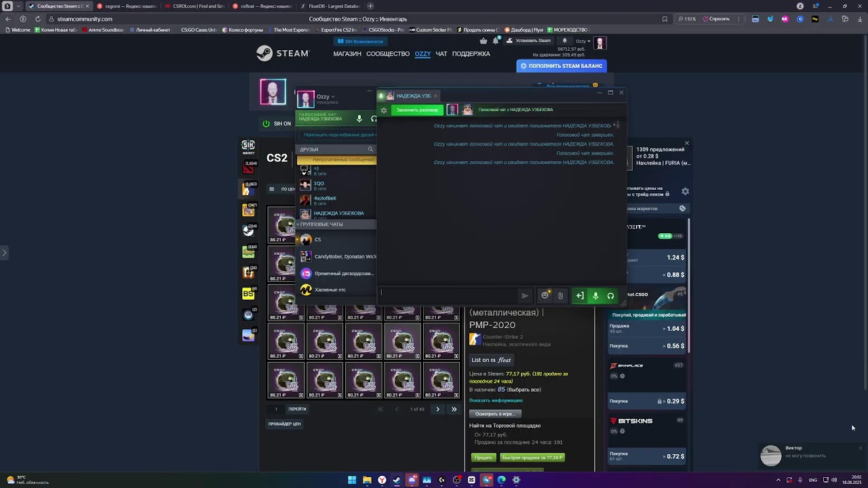Mute the microphone in chat input bar
868x488 pixels.
(595, 296)
